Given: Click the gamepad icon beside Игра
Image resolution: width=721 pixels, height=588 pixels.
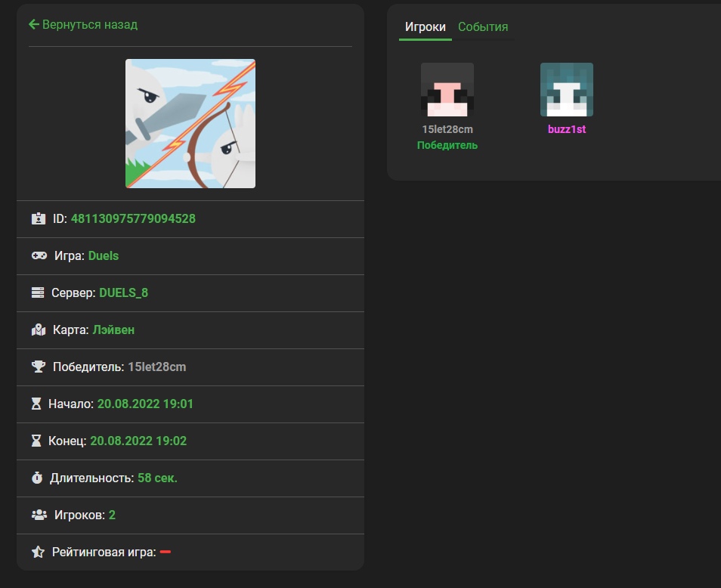Looking at the screenshot, I should pyautogui.click(x=39, y=256).
